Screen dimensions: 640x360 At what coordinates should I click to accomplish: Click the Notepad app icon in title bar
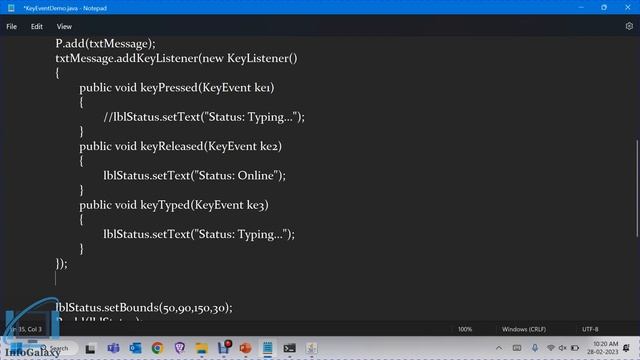tap(11, 8)
